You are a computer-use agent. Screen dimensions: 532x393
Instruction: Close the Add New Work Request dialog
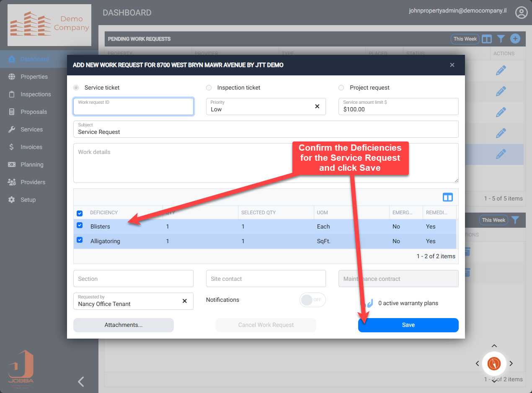452,65
